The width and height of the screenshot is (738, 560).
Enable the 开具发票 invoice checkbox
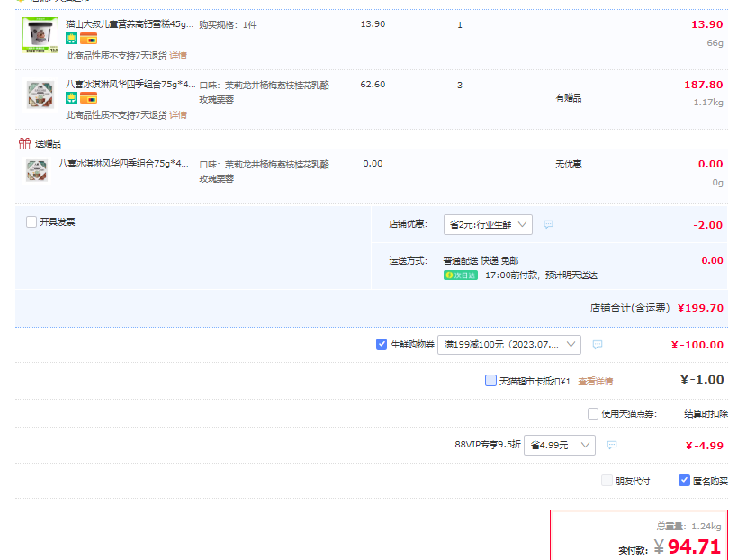point(31,221)
